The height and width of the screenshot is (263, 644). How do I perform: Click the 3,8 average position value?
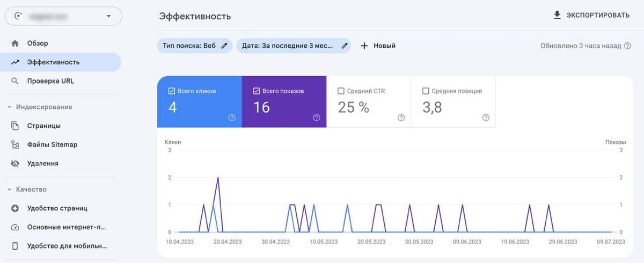click(x=433, y=107)
